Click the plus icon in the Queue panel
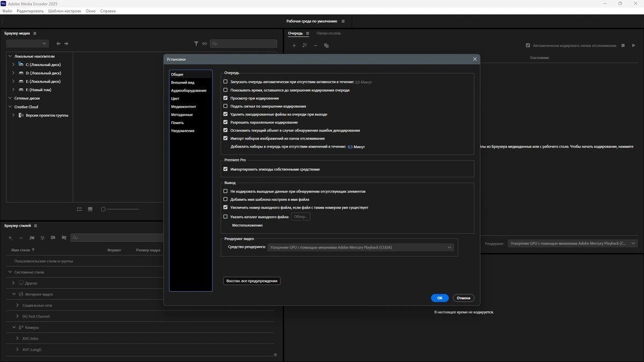644x362 pixels. click(294, 46)
